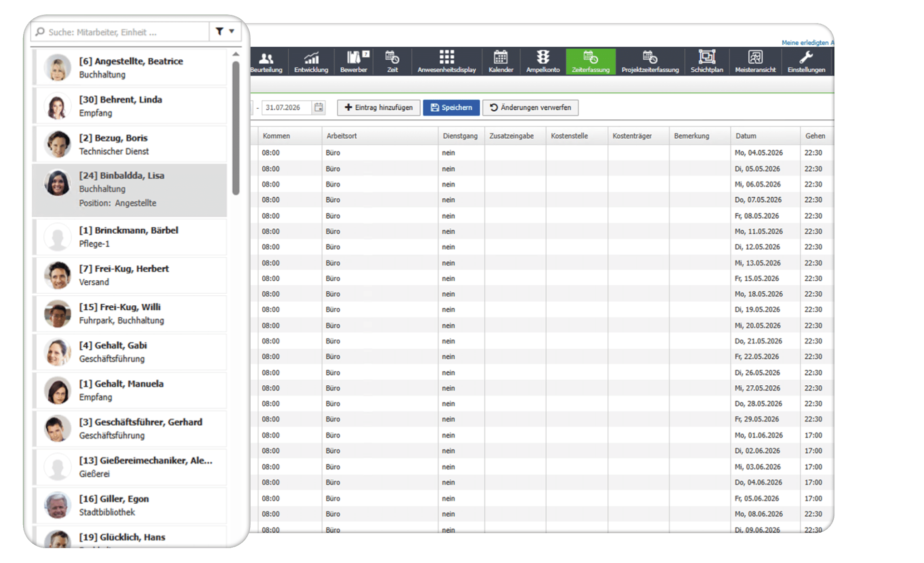Select employee Binbaldda, Lisa
The image size is (924, 563).
point(130,190)
